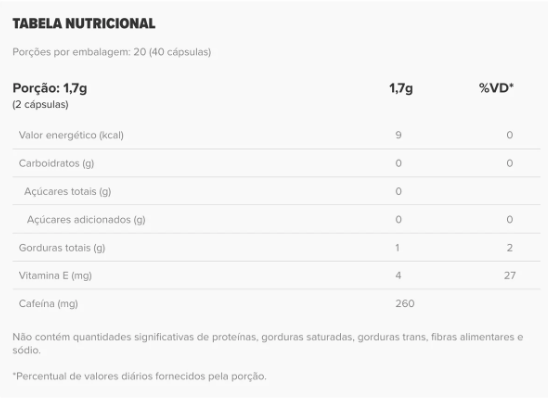Click the caffeine amount 260
The image size is (548, 398).
(405, 303)
